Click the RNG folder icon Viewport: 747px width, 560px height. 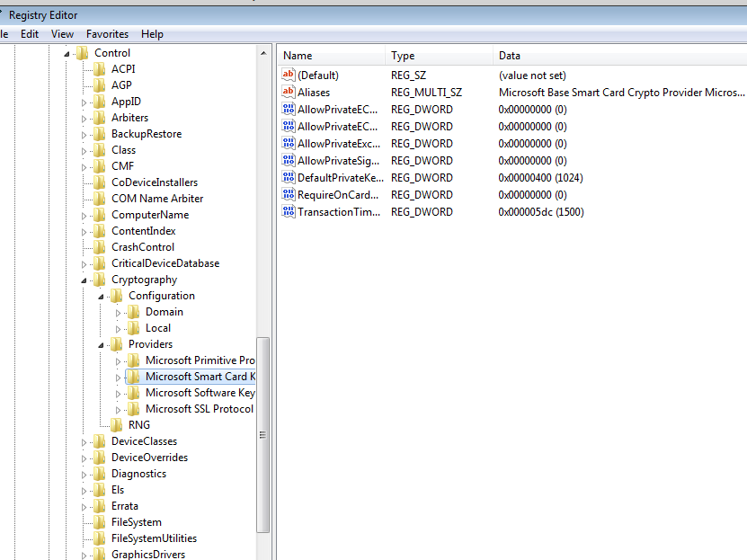(117, 425)
